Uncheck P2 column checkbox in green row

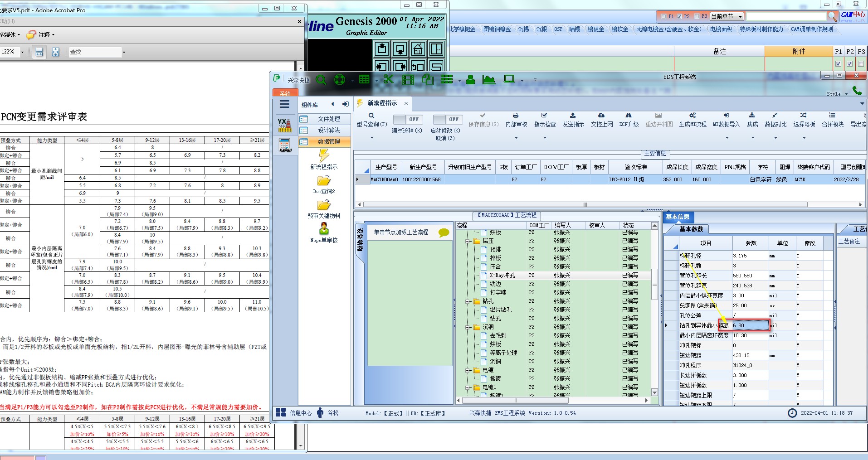tap(849, 63)
